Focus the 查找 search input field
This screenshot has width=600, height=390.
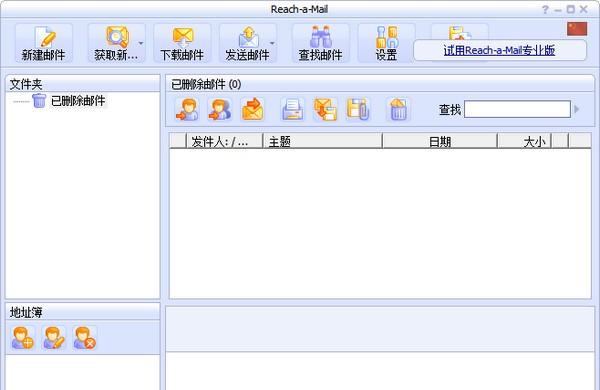[x=517, y=109]
